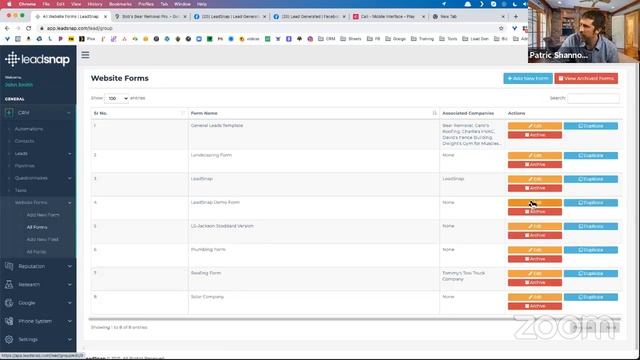The height and width of the screenshot is (360, 640).
Task: Go back using browser back arrow
Action: (7, 28)
